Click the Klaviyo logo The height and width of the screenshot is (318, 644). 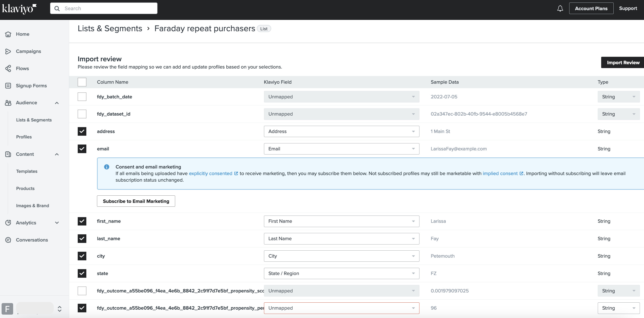19,9
